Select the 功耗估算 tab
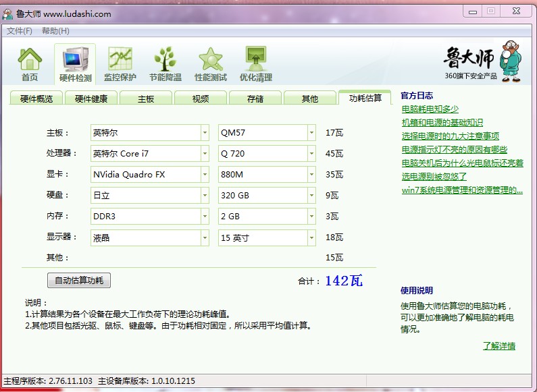 tap(365, 98)
